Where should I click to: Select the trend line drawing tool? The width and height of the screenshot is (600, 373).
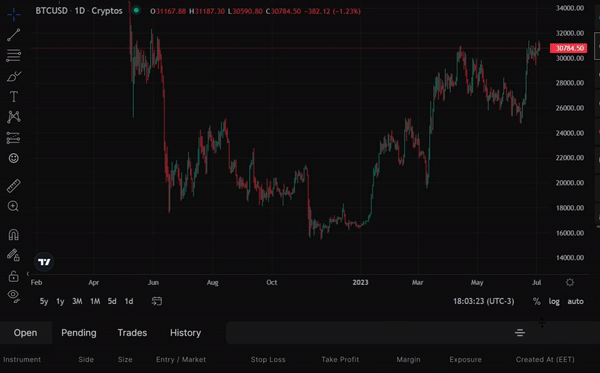point(13,35)
